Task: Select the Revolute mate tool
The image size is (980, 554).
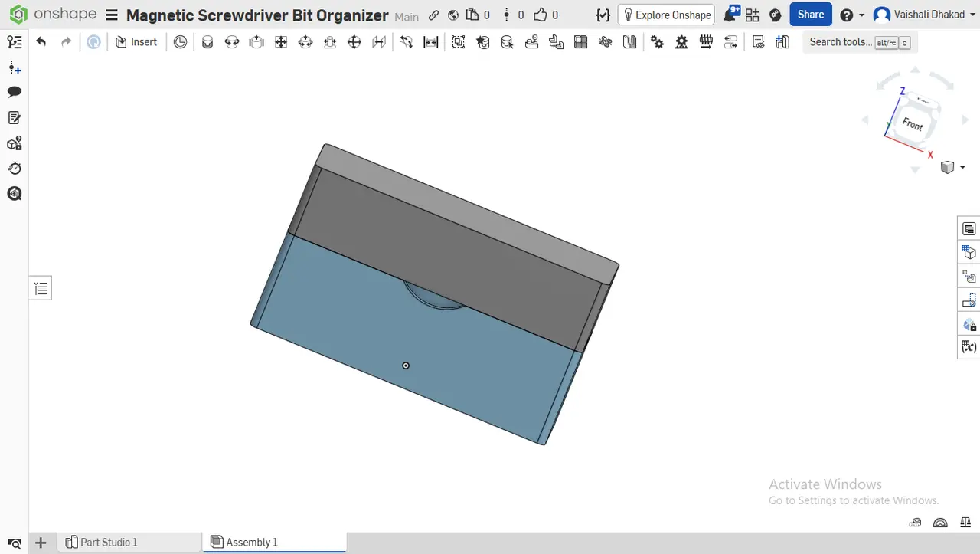Action: coord(232,42)
